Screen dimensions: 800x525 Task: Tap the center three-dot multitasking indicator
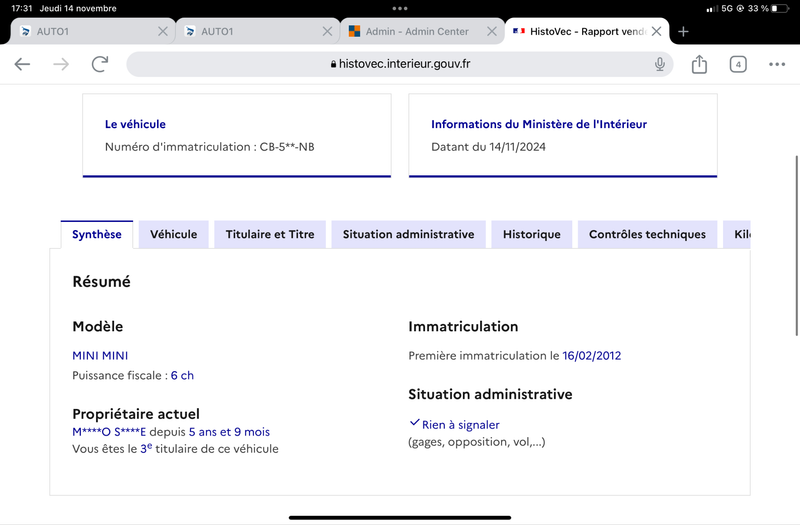(400, 8)
